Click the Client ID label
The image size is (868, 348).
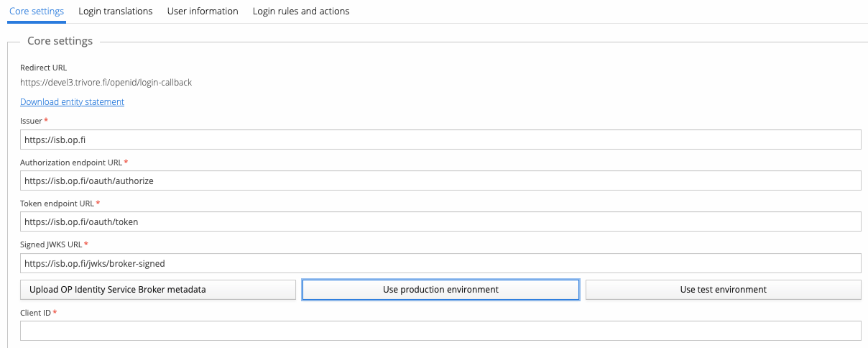coord(35,313)
